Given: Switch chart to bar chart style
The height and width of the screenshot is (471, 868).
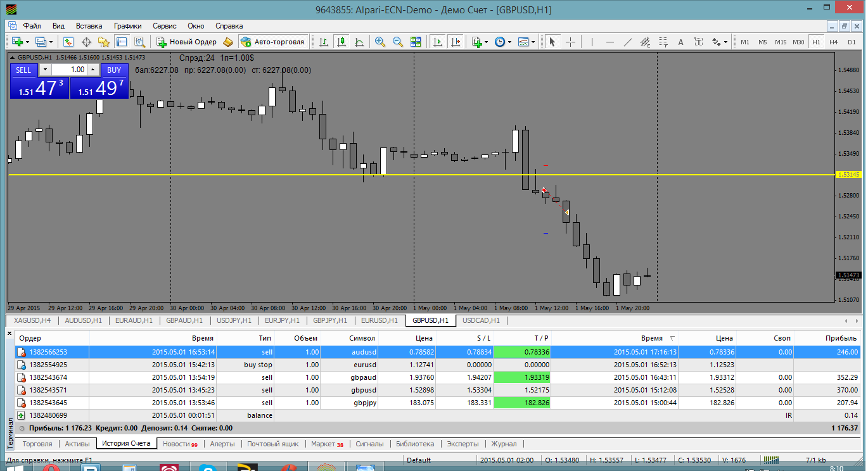Looking at the screenshot, I should pyautogui.click(x=324, y=42).
